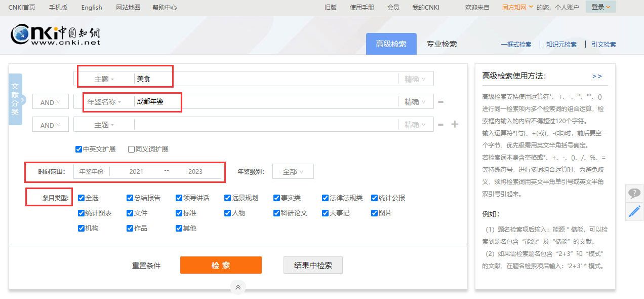Remove the third search row with minus icon

pyautogui.click(x=440, y=125)
